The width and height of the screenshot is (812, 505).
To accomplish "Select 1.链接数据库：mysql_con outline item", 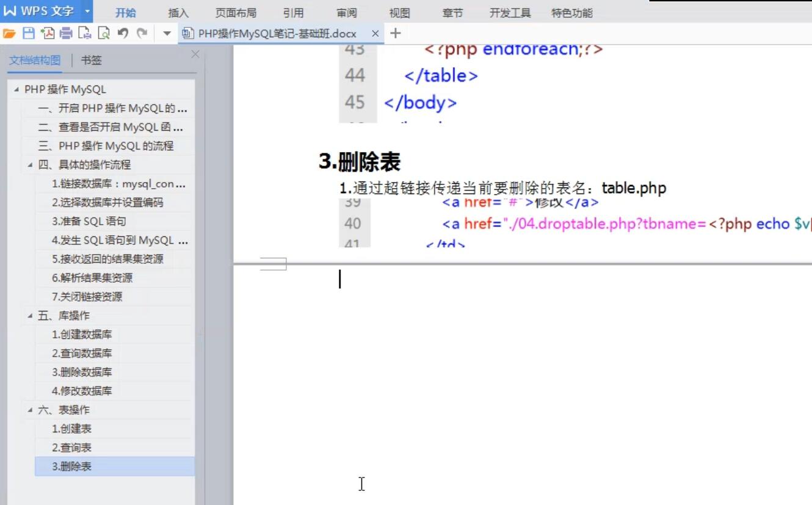I will click(119, 184).
